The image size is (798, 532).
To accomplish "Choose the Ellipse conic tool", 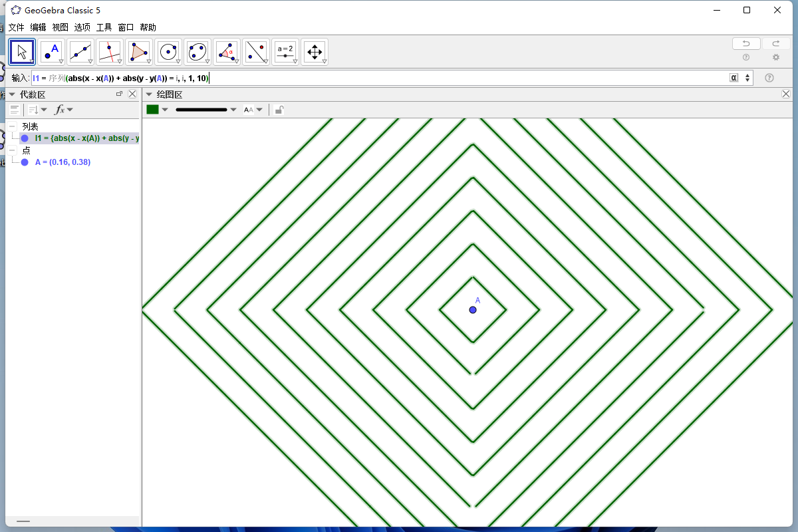I will 198,51.
